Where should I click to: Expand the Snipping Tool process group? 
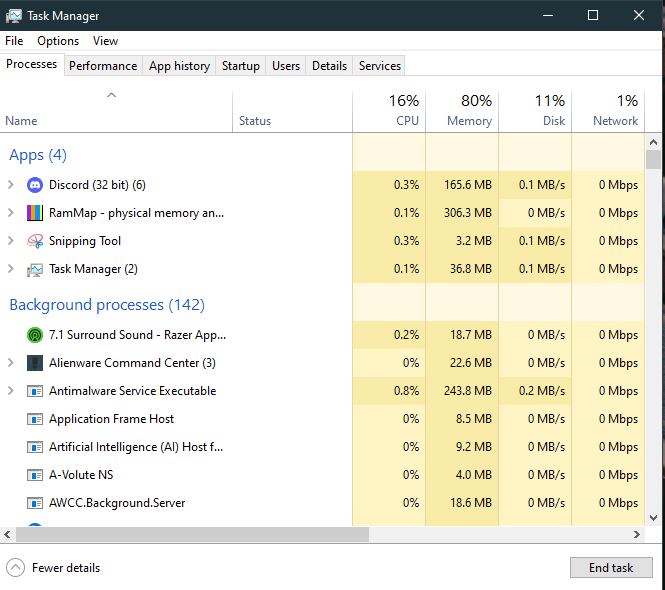(11, 240)
